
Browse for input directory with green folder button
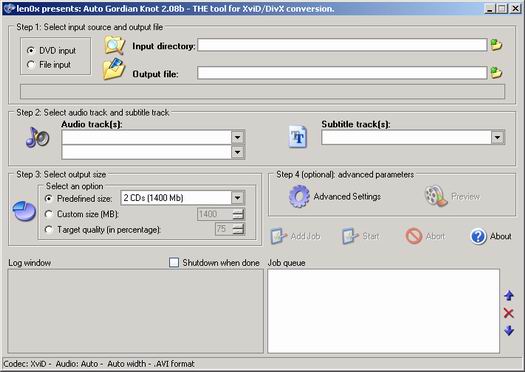coord(496,45)
